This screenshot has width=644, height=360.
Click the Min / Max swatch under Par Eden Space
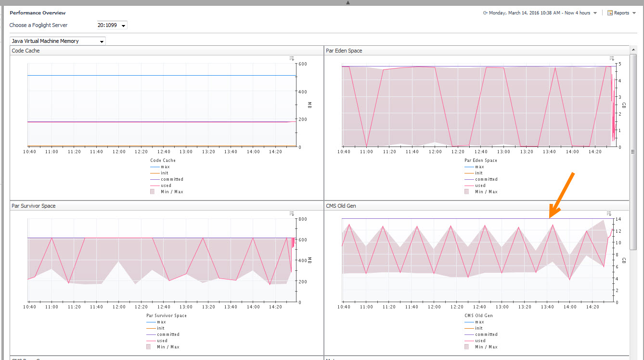pos(467,192)
